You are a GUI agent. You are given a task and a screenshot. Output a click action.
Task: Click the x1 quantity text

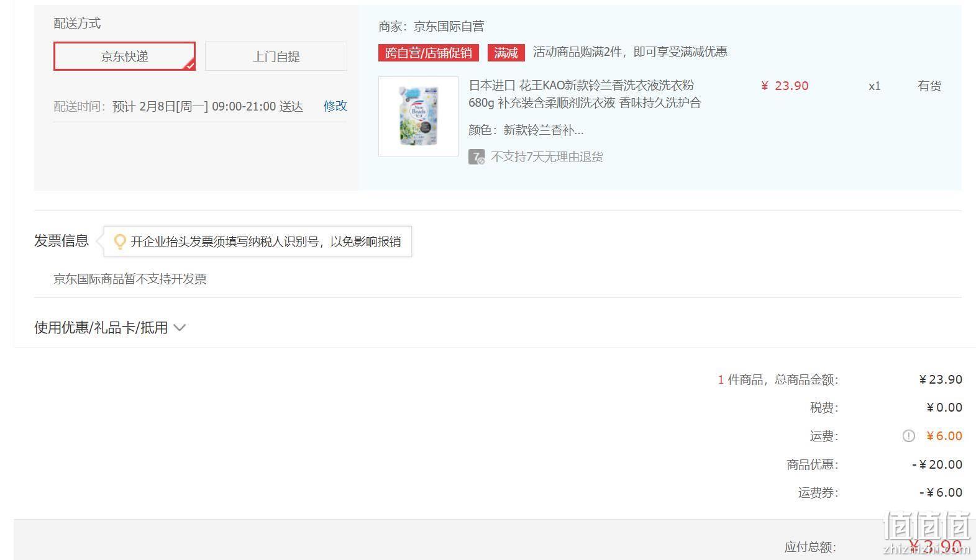pos(874,86)
